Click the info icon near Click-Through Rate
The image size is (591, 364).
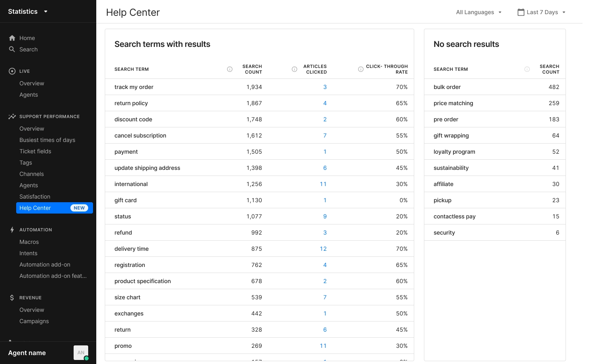pyautogui.click(x=360, y=69)
